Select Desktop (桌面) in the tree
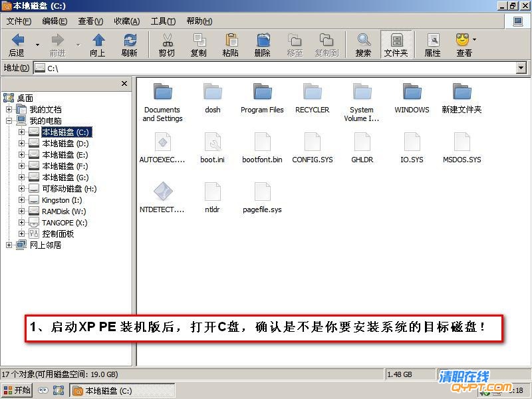532x399 pixels. (25, 98)
